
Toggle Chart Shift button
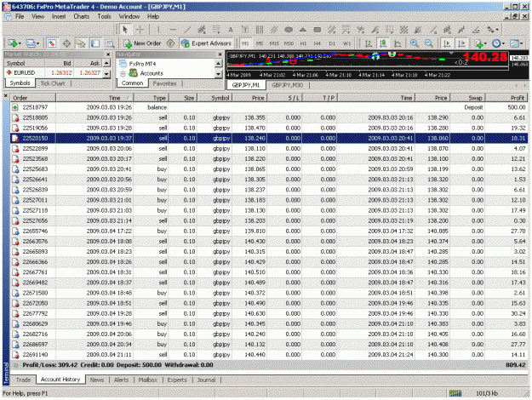[x=461, y=43]
